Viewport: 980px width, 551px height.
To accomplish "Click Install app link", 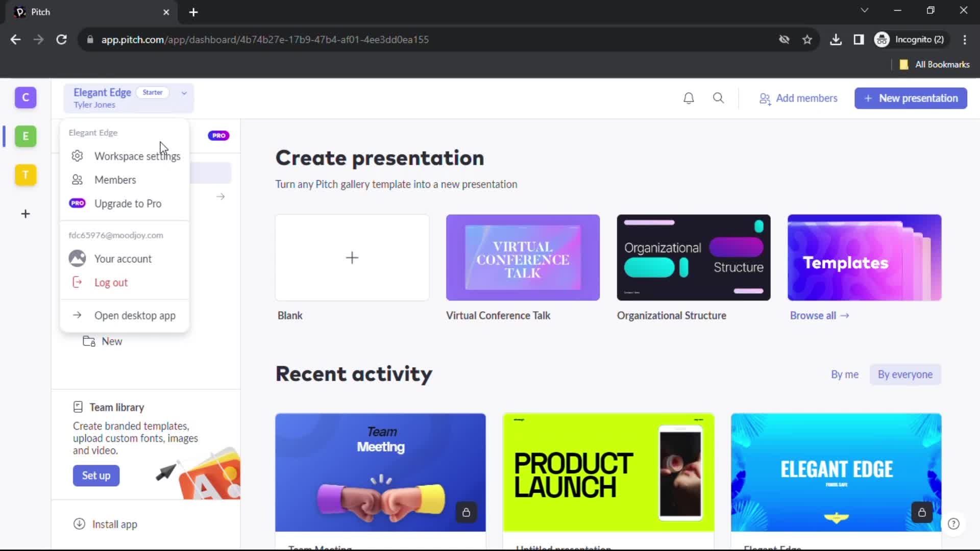I will point(106,524).
